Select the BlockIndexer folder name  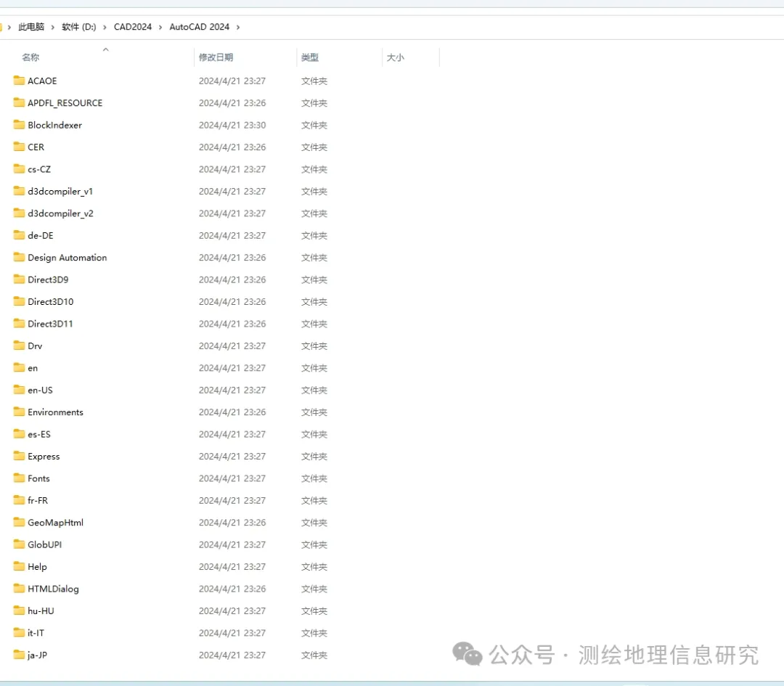(54, 125)
